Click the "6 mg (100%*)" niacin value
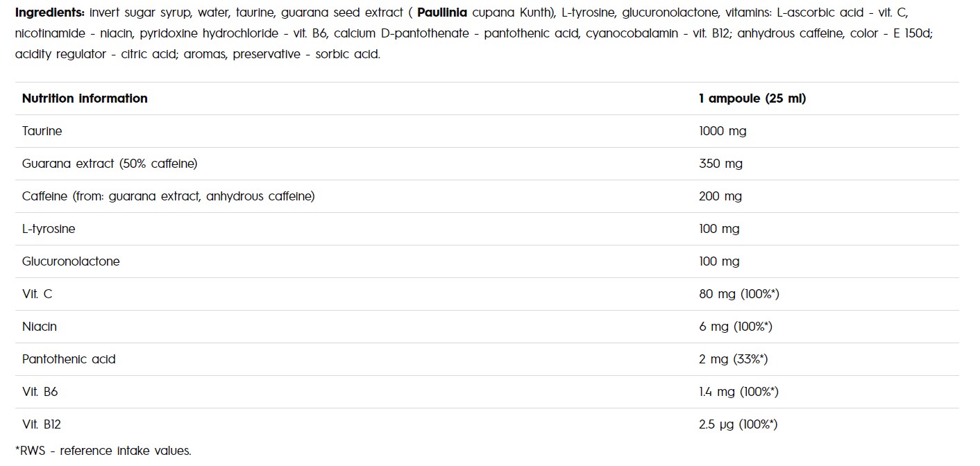The width and height of the screenshot is (980, 466). click(x=736, y=327)
